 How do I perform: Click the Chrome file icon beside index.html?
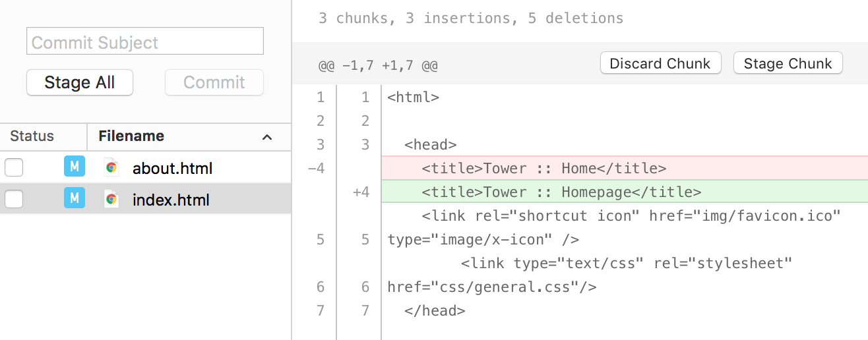pyautogui.click(x=111, y=199)
